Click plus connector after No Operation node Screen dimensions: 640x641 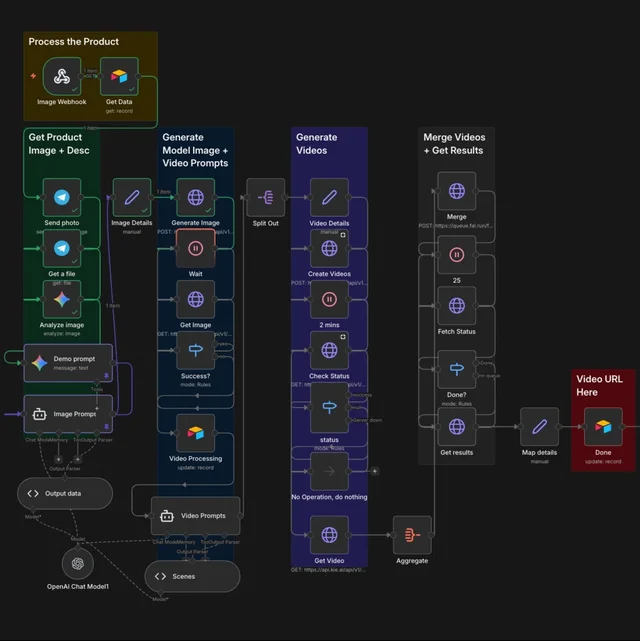click(x=374, y=469)
